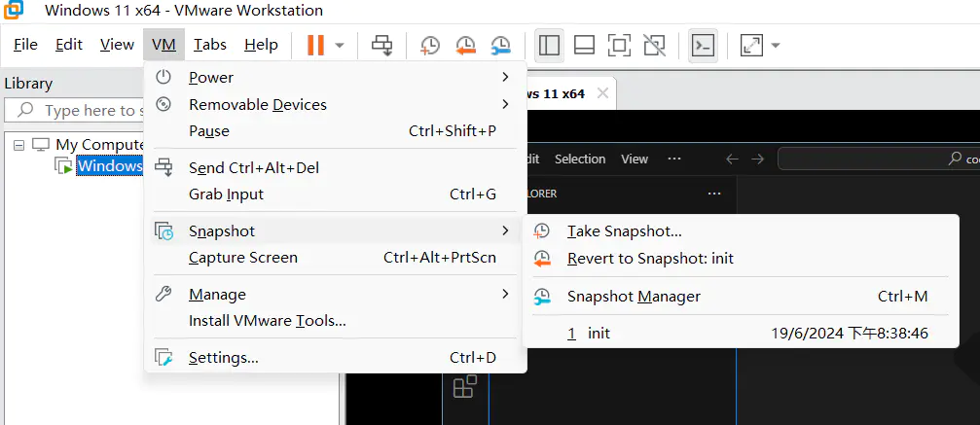Open Extensions in guest VS Code activity bar
This screenshot has width=980, height=425.
click(x=464, y=386)
